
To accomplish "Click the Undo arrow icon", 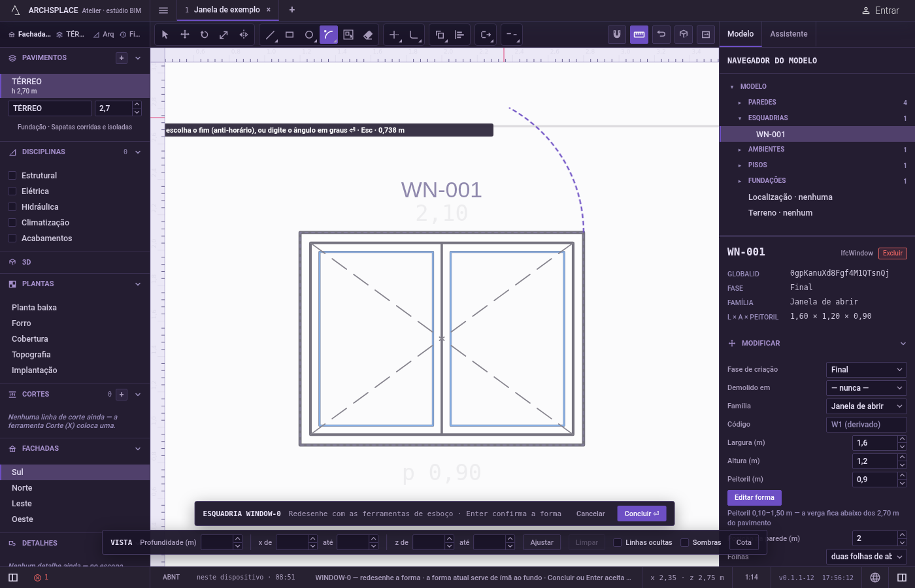I will [x=661, y=35].
